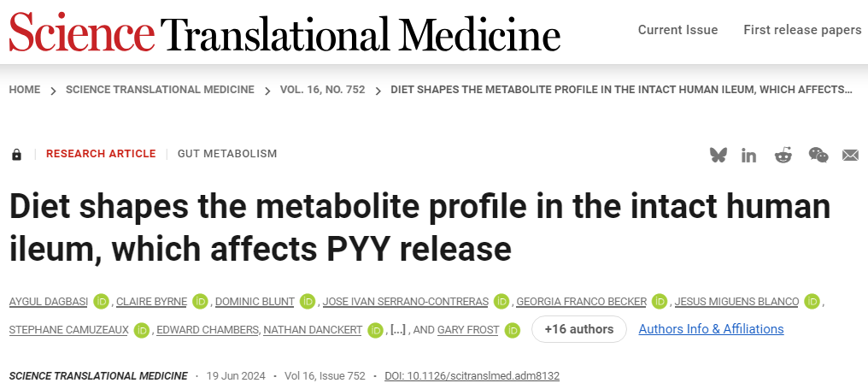Expand the +16 authors list

coord(578,329)
